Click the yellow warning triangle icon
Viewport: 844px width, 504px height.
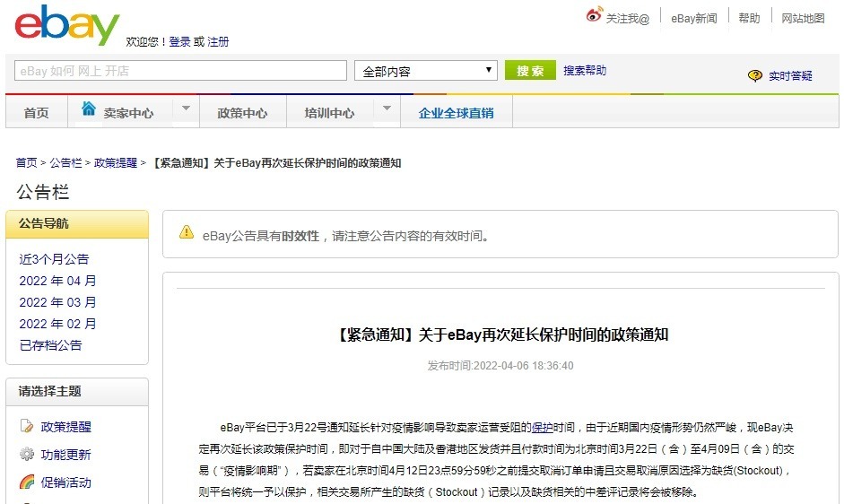pyautogui.click(x=187, y=233)
